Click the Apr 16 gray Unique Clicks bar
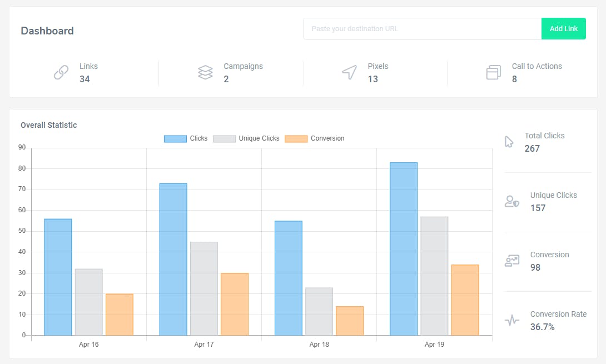 click(x=89, y=302)
